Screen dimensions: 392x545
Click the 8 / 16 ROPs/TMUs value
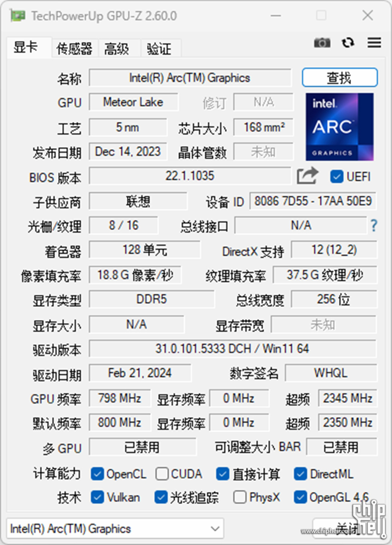[124, 225]
